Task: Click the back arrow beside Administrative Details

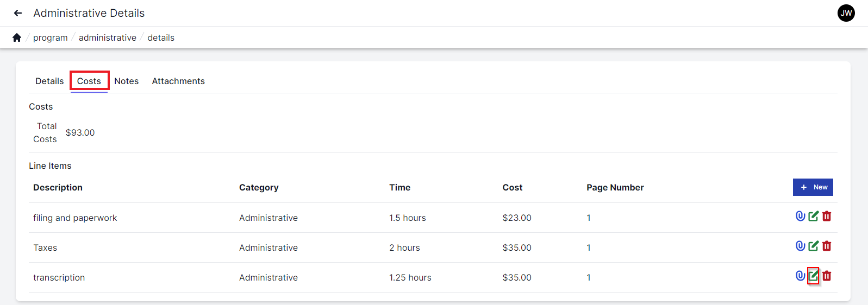Action: (x=18, y=13)
